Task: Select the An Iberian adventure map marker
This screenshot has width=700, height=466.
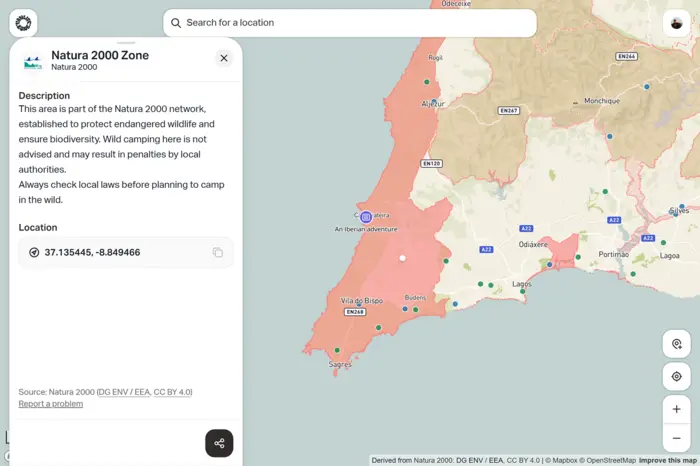Action: pyautogui.click(x=366, y=217)
